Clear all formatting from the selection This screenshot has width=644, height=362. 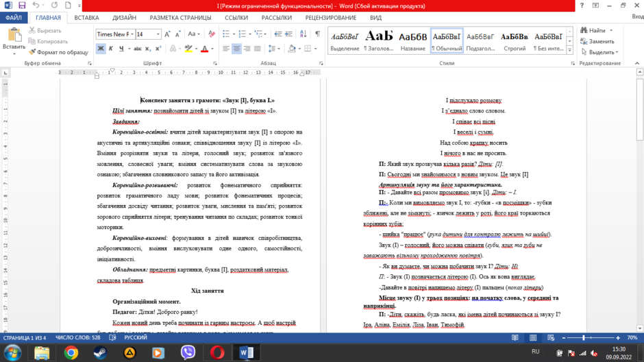212,34
